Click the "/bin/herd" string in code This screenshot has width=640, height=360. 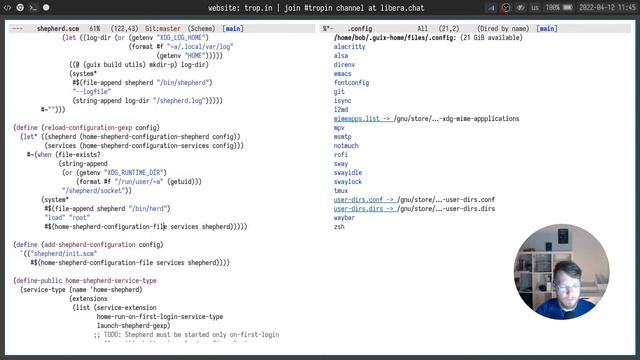147,208
